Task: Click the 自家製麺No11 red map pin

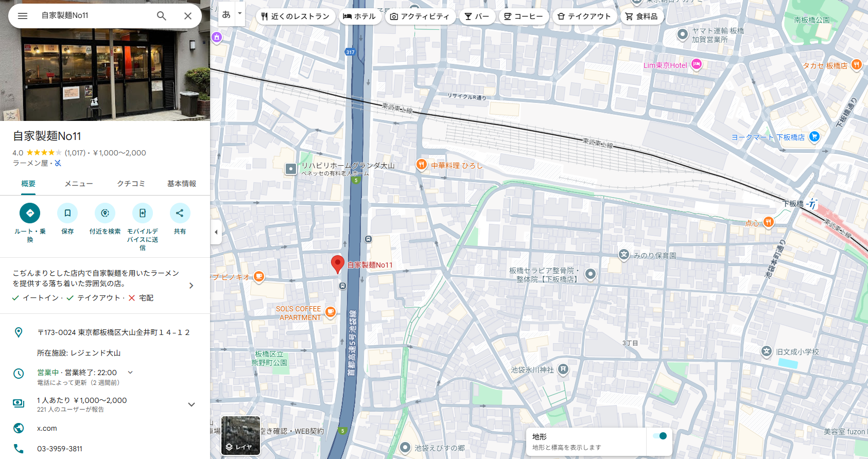Action: click(x=337, y=264)
